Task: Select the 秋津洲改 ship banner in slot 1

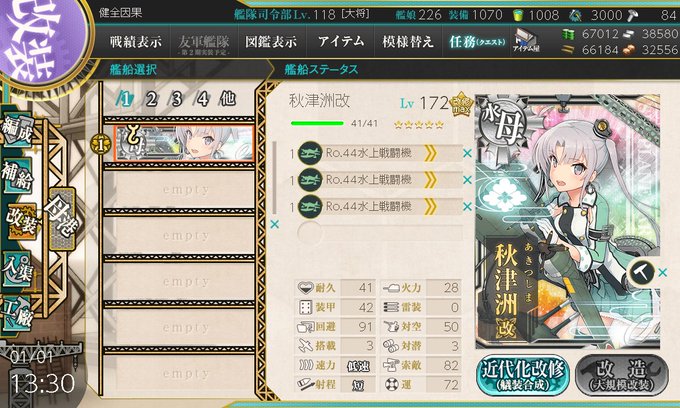Action: pos(184,144)
